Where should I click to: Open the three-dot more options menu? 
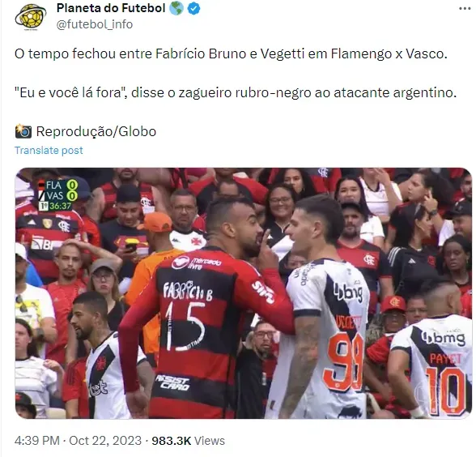coord(465,8)
